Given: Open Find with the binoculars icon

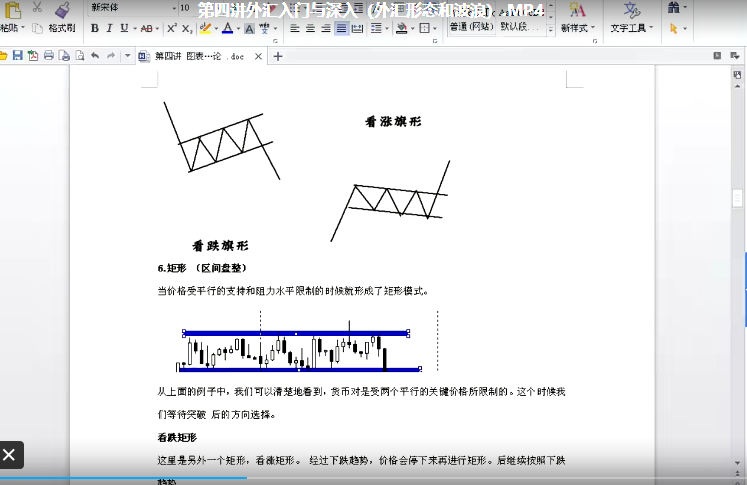Looking at the screenshot, I should click(x=673, y=8).
